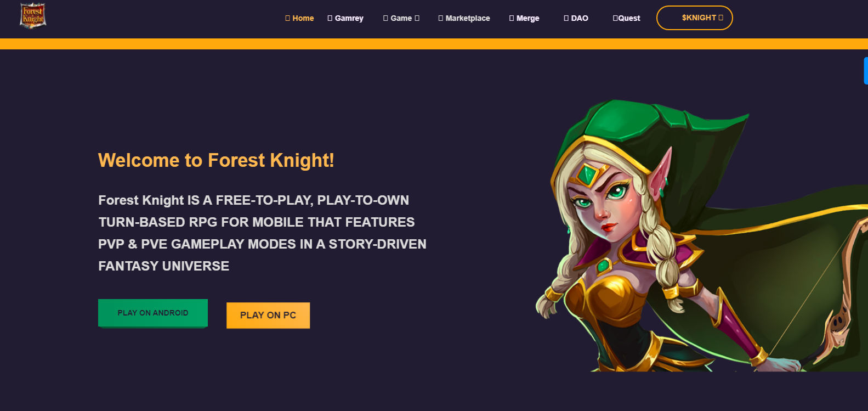
Task: Go to the Gamrey page link
Action: click(x=349, y=18)
